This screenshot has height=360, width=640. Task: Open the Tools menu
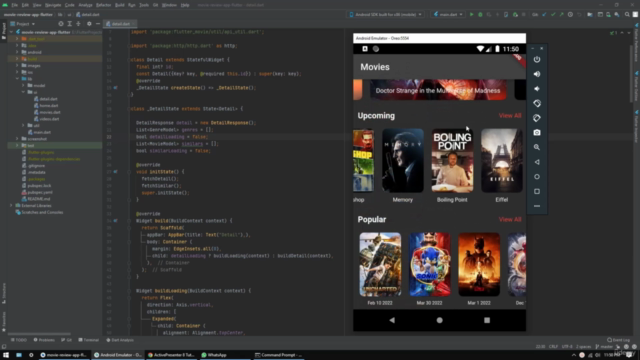(x=144, y=5)
